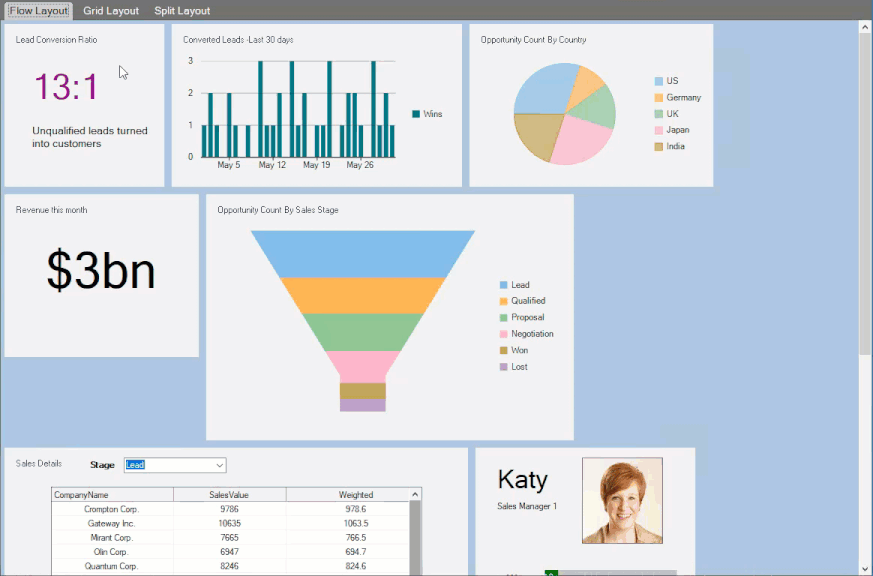Click the scroll up arrow of the main scrollbar
The width and height of the screenshot is (873, 576).
click(865, 27)
